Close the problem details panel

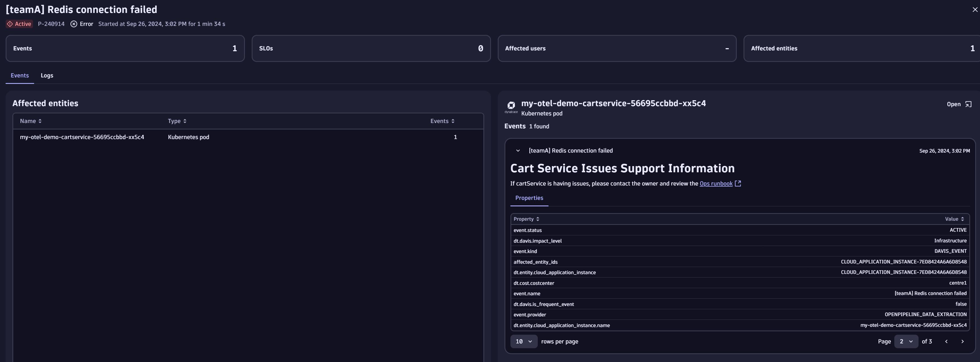(975, 10)
